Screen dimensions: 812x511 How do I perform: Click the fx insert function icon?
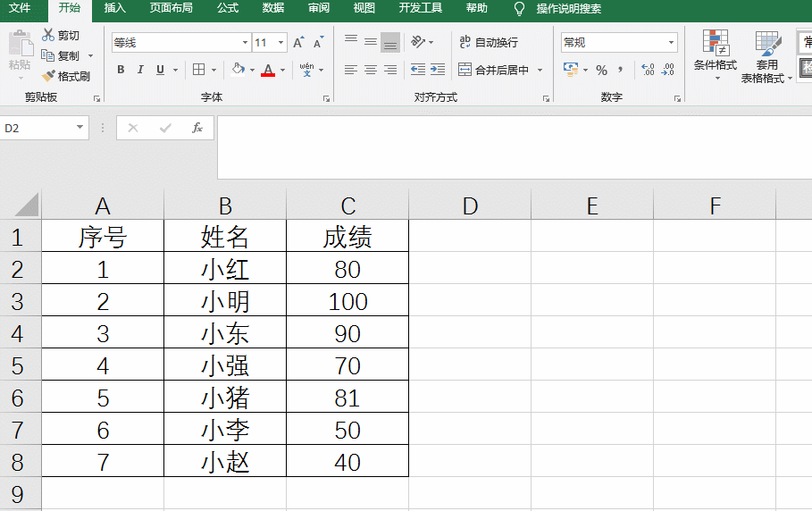(x=197, y=128)
